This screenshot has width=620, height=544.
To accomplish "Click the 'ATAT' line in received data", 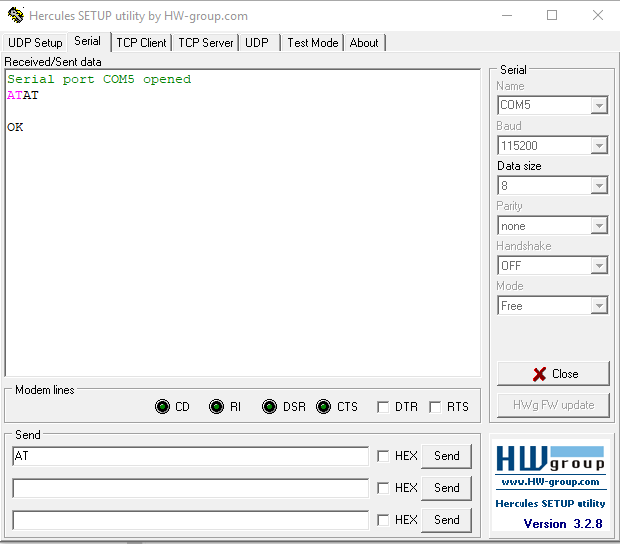I will pos(23,95).
